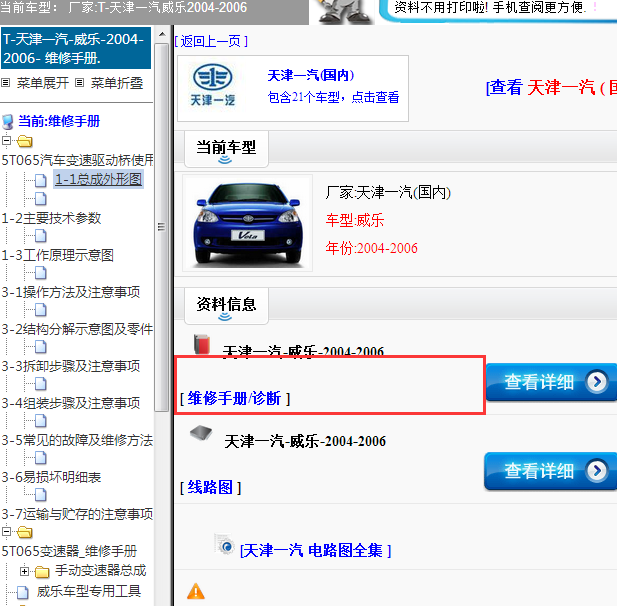Open 威乐车型专用工具 tree item
617x606 pixels.
point(89,591)
